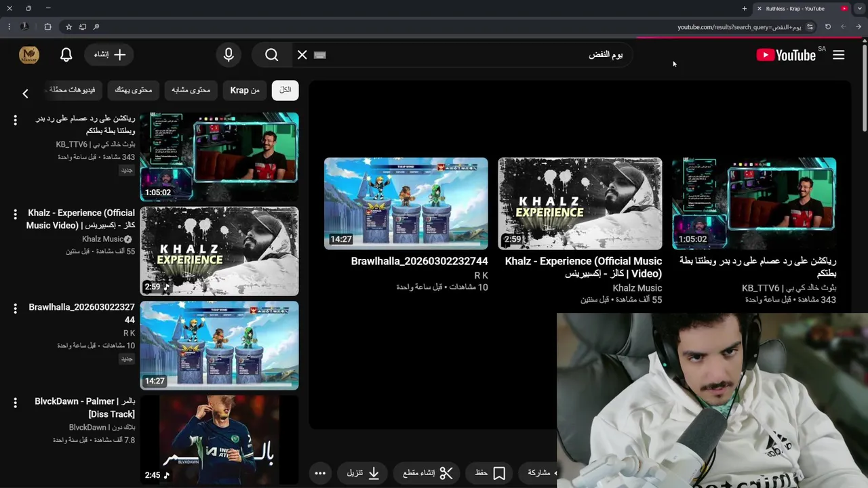Bookmark this page with the star icon
This screenshot has width=868, height=488.
pyautogui.click(x=68, y=26)
